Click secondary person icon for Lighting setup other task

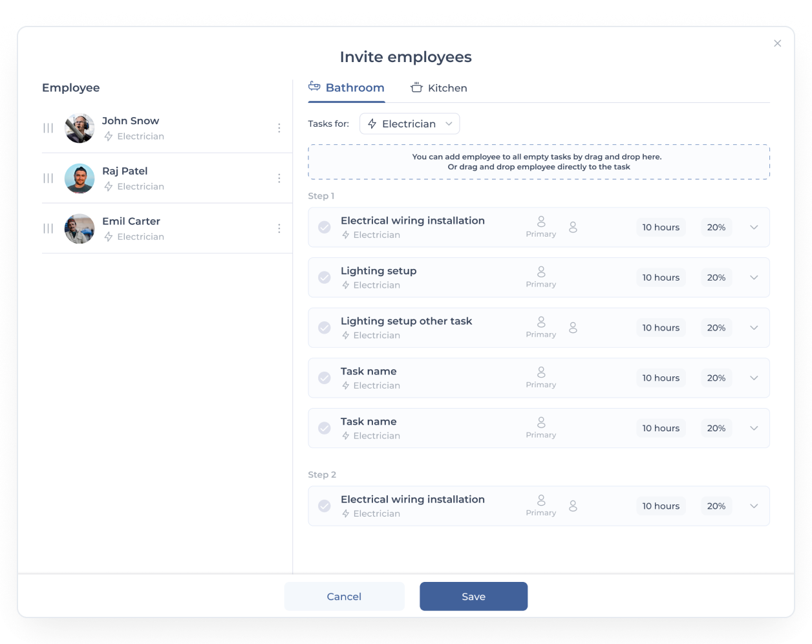coord(573,328)
